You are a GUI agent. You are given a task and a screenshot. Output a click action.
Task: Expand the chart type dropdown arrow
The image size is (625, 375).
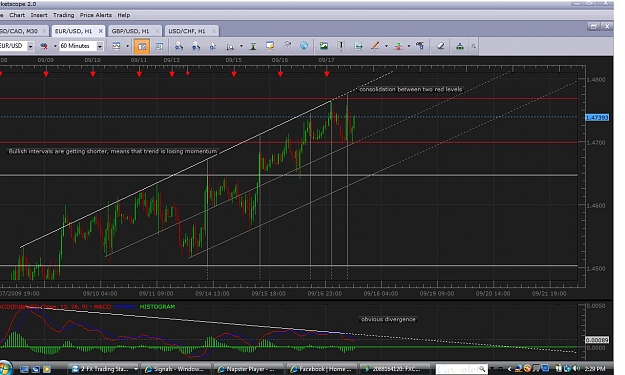[128, 46]
